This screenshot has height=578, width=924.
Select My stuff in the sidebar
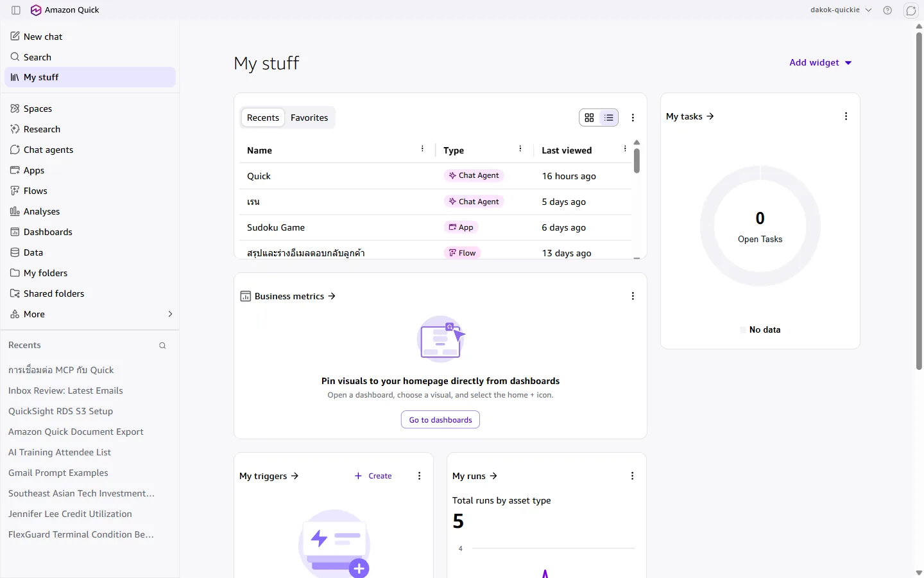point(90,77)
